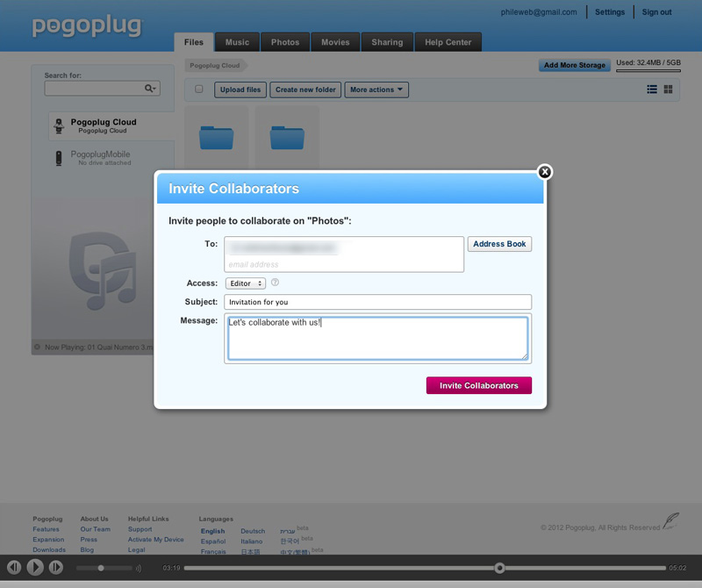This screenshot has height=588, width=702.
Task: Open the Expansion footer link
Action: (x=48, y=540)
